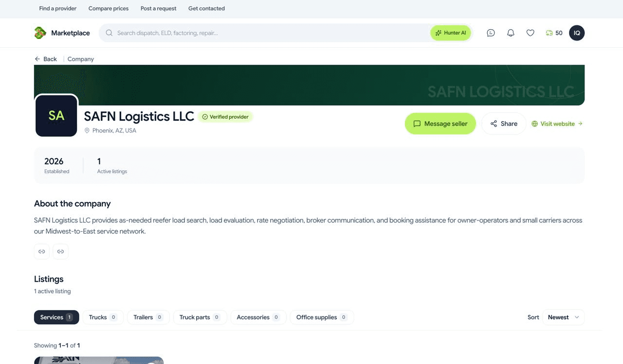Select the Trailers listings tab
Screen dimensions: 623x364
[x=148, y=317]
